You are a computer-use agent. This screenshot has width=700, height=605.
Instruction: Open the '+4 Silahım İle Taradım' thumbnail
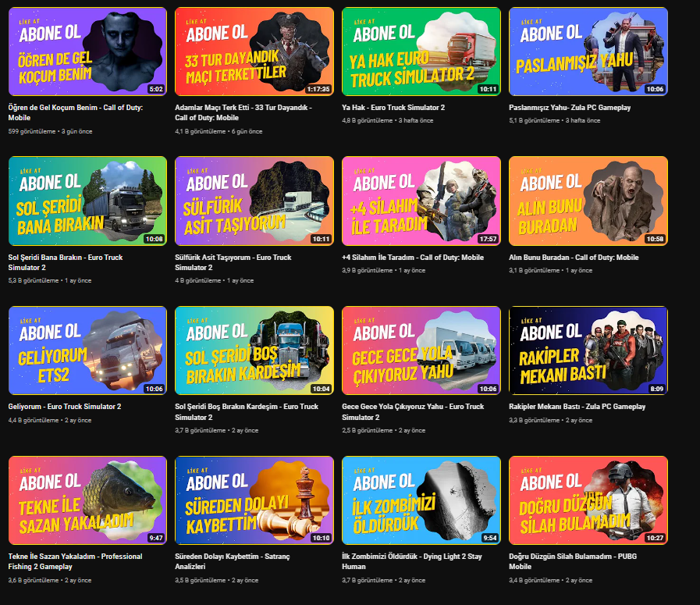point(421,201)
